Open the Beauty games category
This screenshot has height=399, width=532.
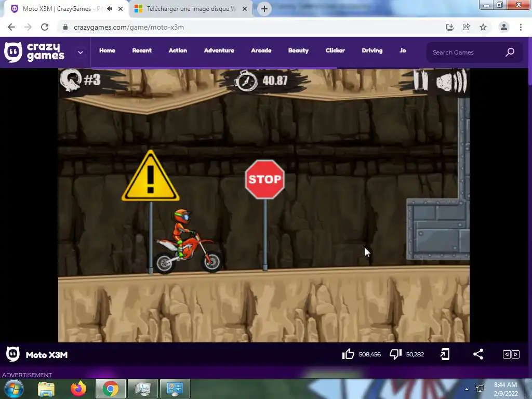(x=299, y=50)
